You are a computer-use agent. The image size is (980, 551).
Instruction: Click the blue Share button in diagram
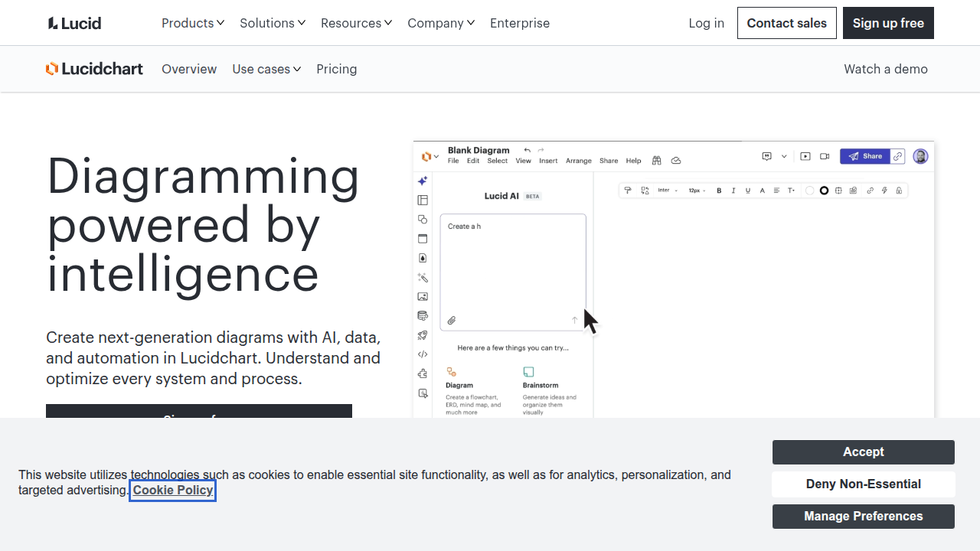865,156
